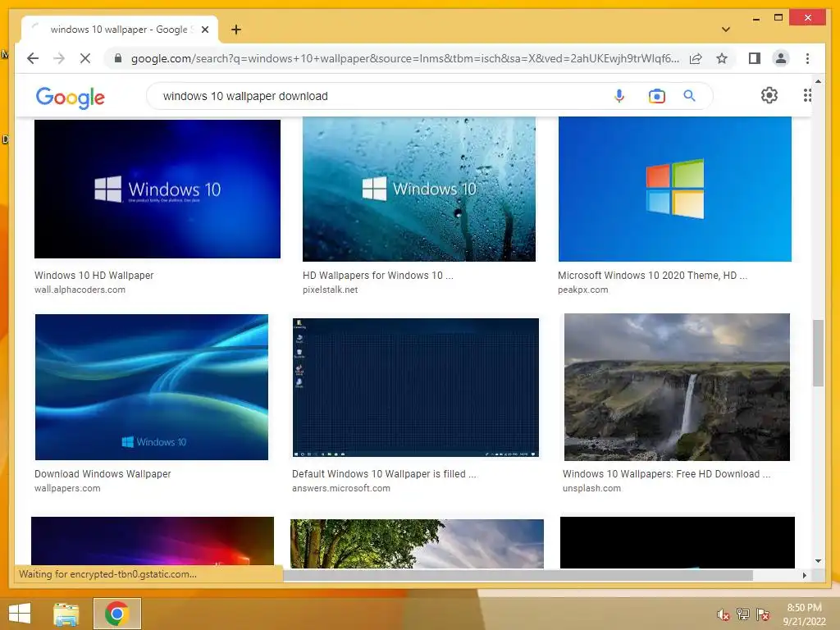
Task: Search by image with Google Lens
Action: (x=657, y=96)
